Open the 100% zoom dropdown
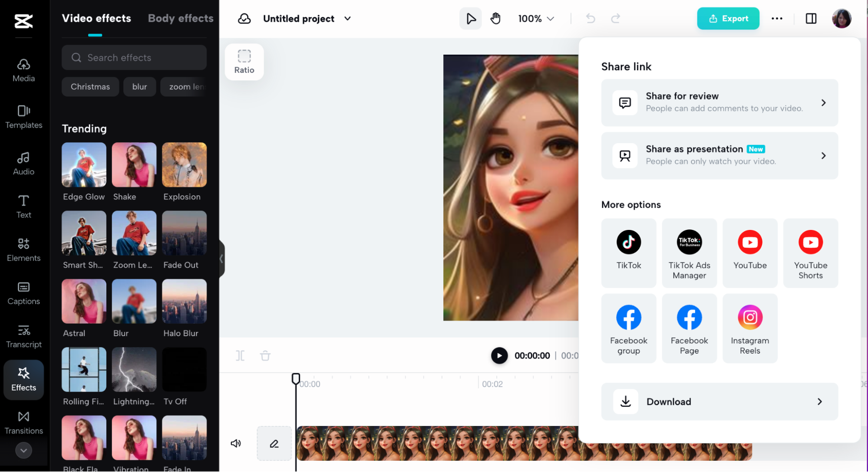868x472 pixels. (x=536, y=19)
